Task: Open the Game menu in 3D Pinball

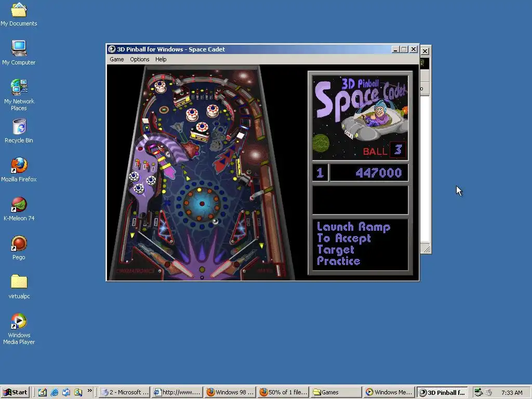Action: point(117,59)
